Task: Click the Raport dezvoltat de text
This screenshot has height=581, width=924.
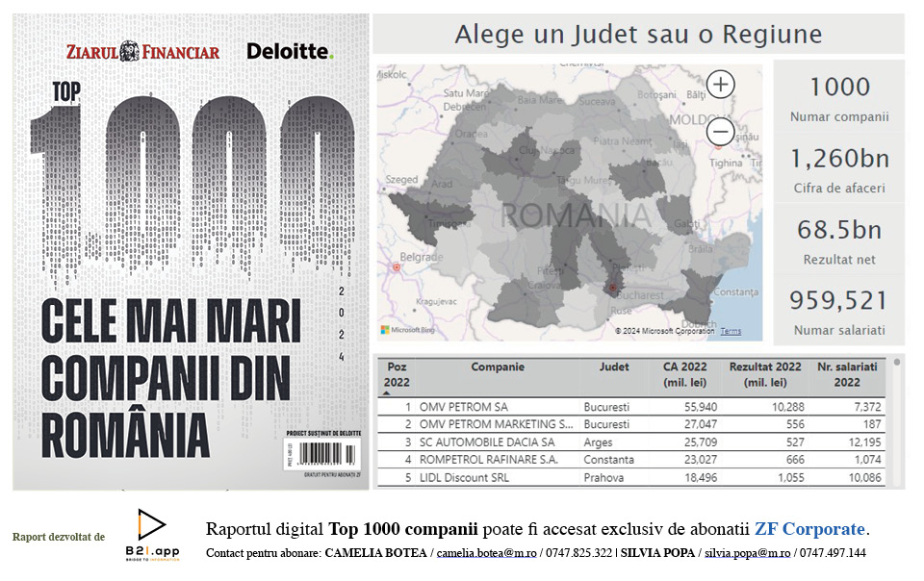Action: point(59,537)
